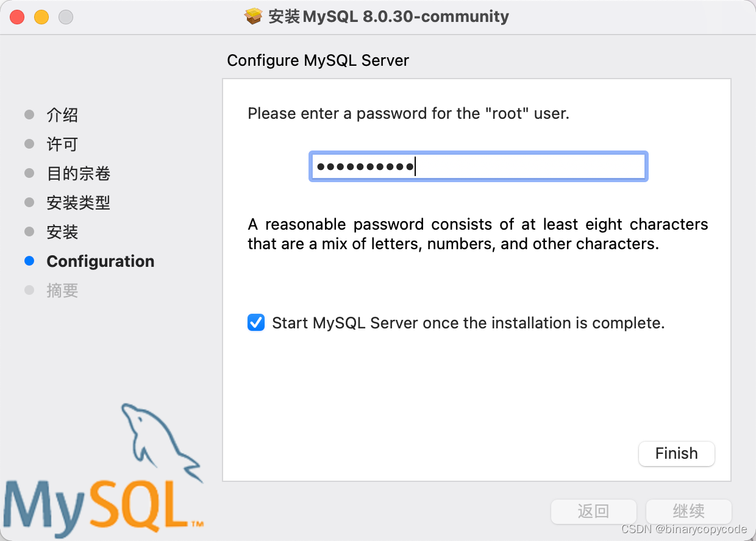Click the 继续 continue button
756x541 pixels.
pyautogui.click(x=688, y=511)
